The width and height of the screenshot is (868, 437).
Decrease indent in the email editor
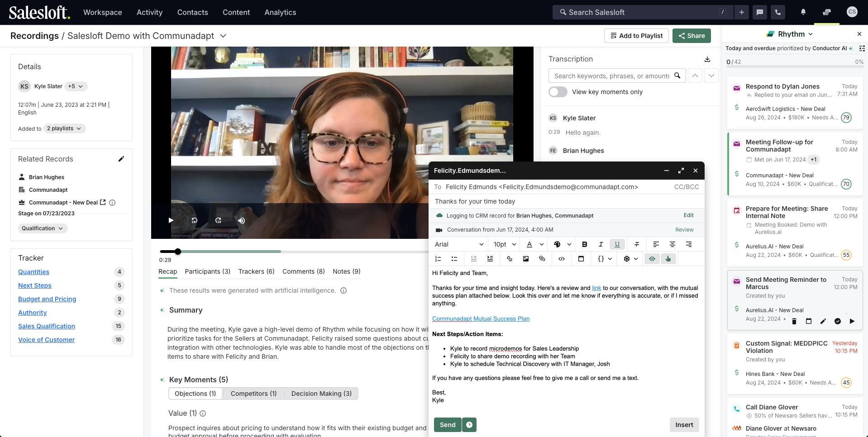point(474,259)
